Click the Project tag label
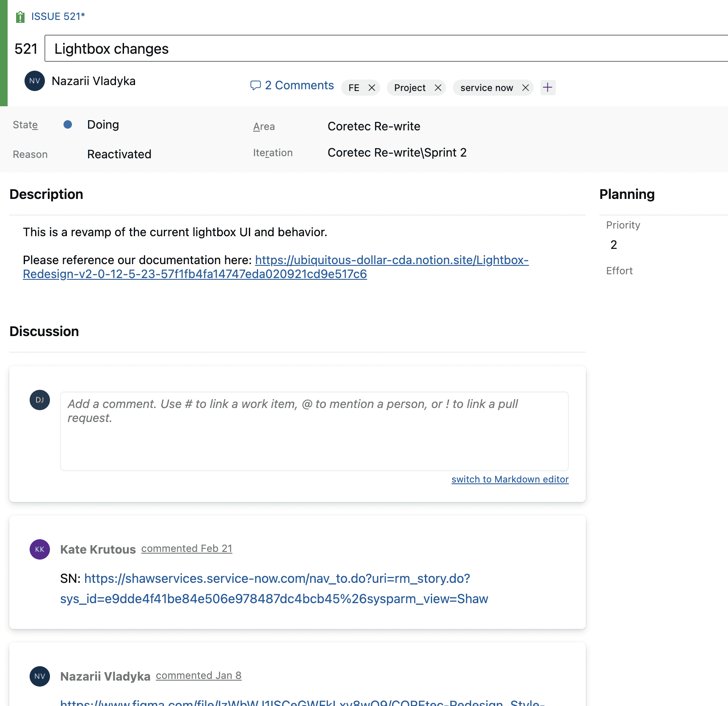Image resolution: width=728 pixels, height=706 pixels. click(410, 88)
